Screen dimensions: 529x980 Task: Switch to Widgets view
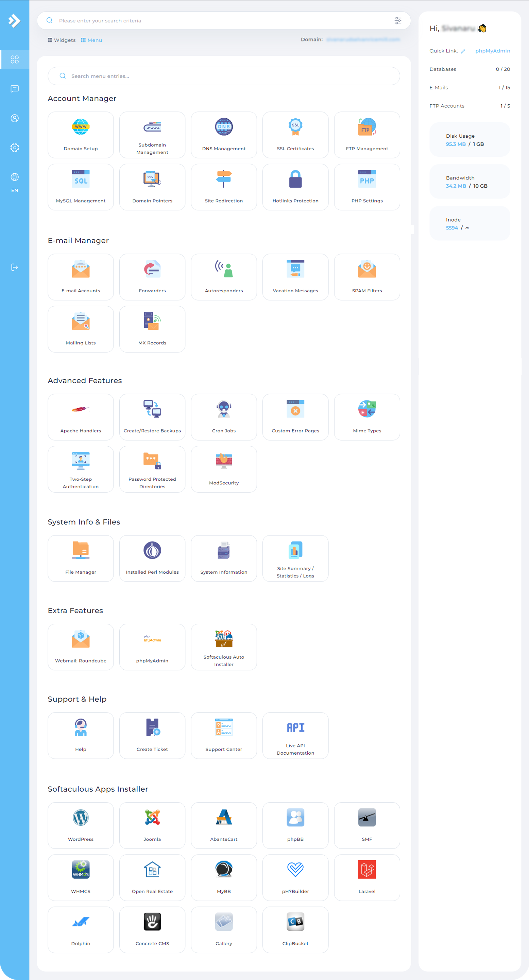click(x=61, y=40)
